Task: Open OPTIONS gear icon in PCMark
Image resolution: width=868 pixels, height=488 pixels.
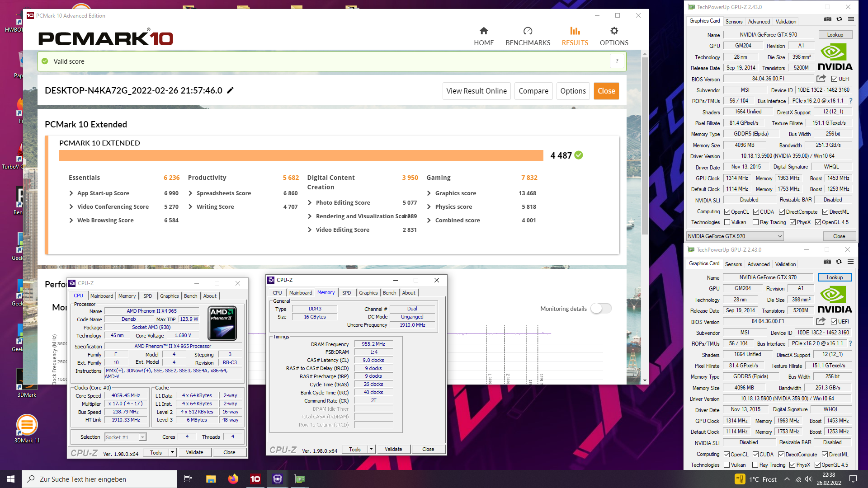Action: [x=614, y=31]
